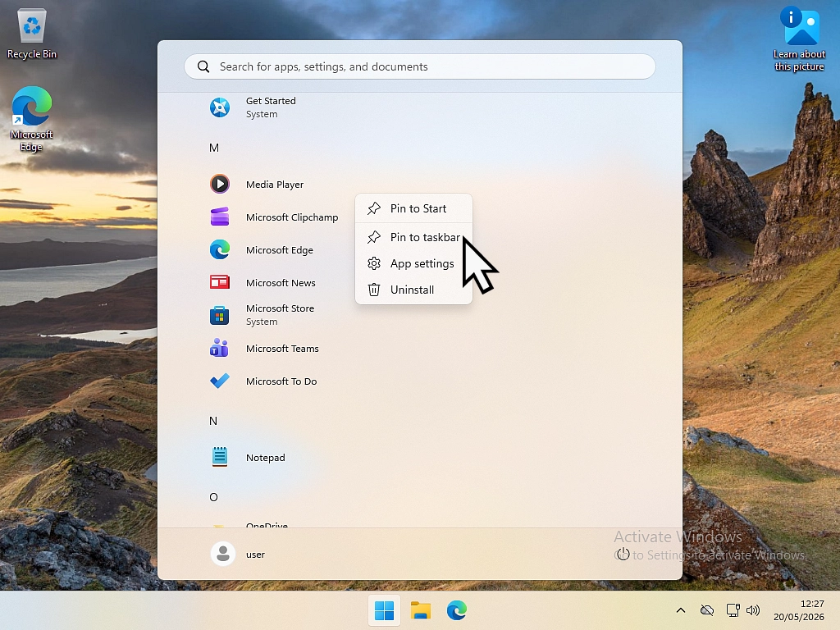This screenshot has width=840, height=630.
Task: Click the Microsoft Edge icon in app list
Action: (220, 249)
